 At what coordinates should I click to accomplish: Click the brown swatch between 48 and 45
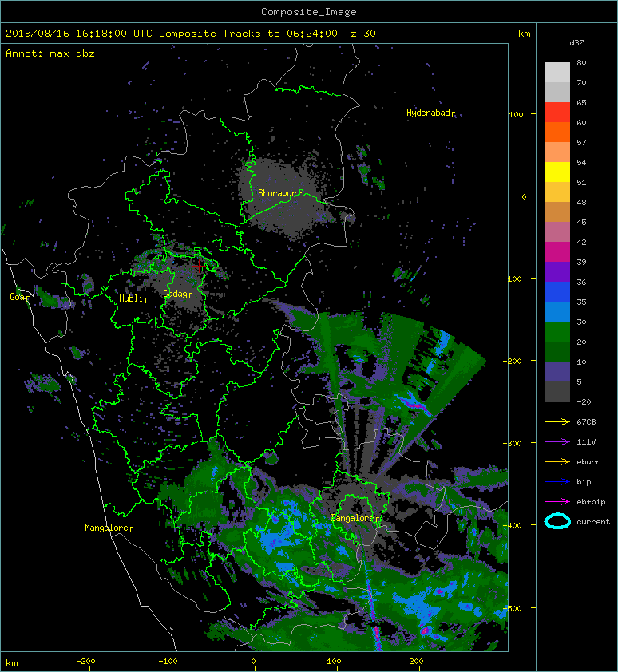(557, 212)
